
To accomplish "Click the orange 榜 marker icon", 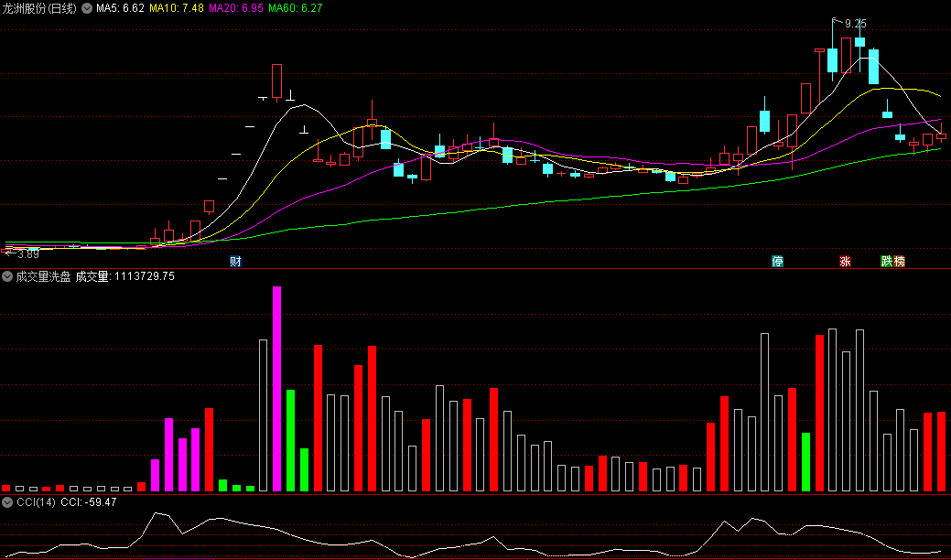I will (x=899, y=261).
